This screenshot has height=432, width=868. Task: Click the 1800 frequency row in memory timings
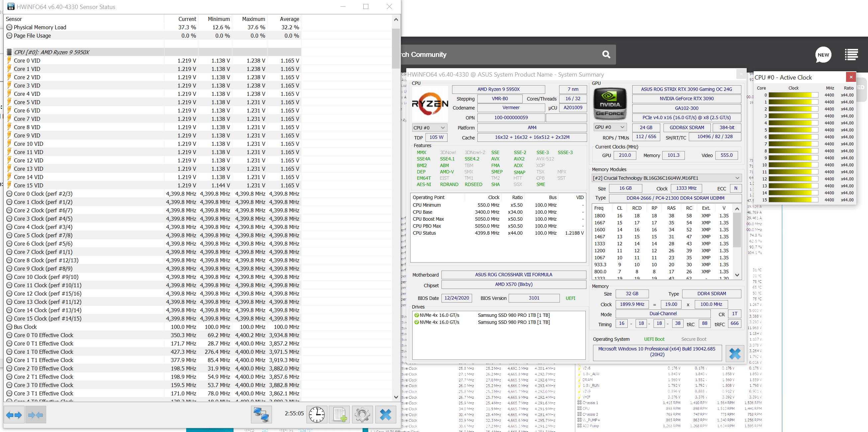point(663,216)
